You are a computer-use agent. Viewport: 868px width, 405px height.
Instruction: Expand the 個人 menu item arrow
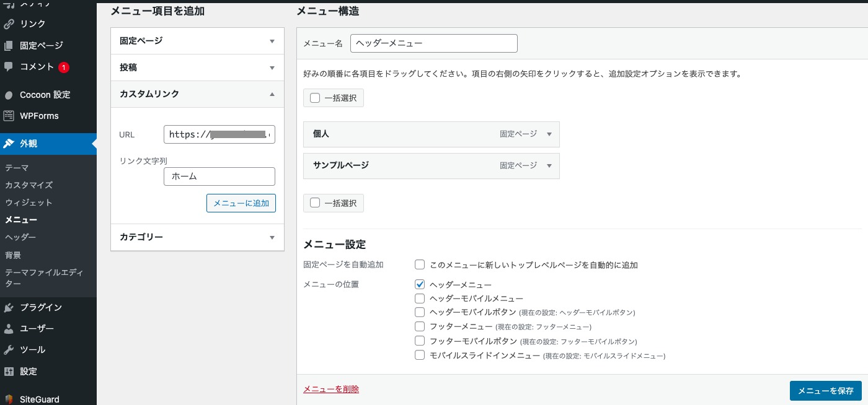click(x=549, y=134)
